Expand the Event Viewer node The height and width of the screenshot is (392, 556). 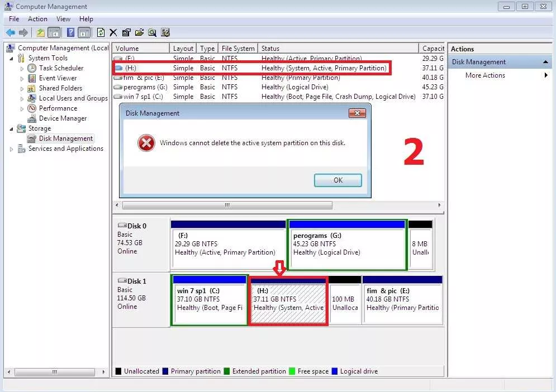[x=22, y=78]
